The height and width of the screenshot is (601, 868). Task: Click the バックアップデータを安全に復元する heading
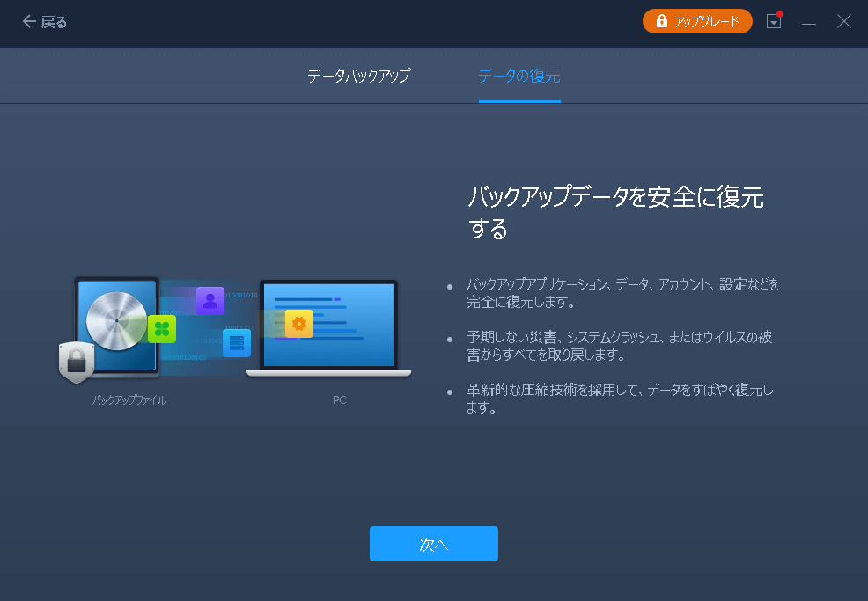[614, 213]
